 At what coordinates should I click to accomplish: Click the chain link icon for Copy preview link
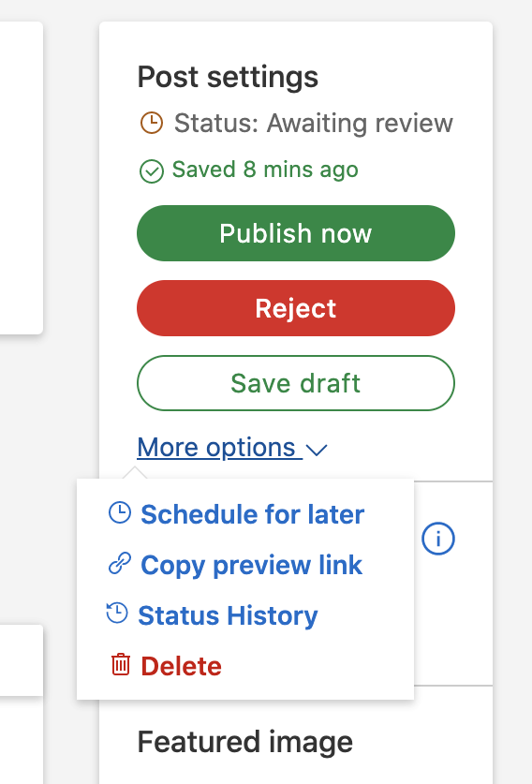pos(120,563)
